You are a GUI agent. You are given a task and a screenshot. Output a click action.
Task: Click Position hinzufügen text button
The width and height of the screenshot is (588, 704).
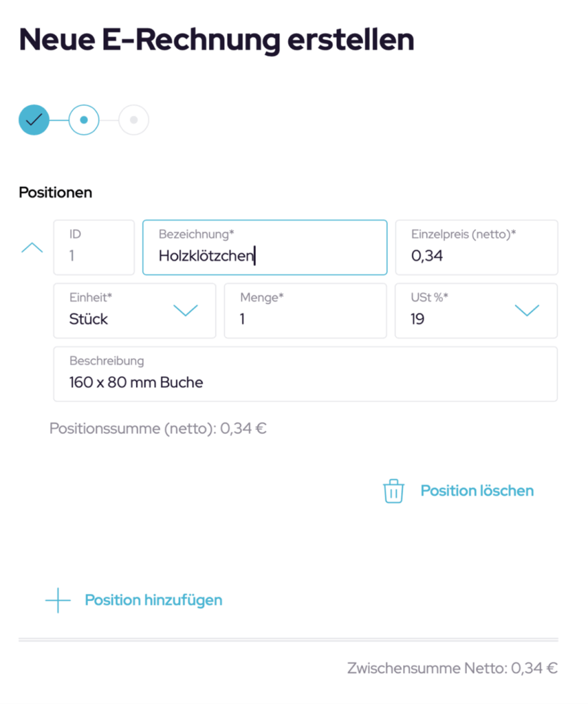click(x=153, y=600)
